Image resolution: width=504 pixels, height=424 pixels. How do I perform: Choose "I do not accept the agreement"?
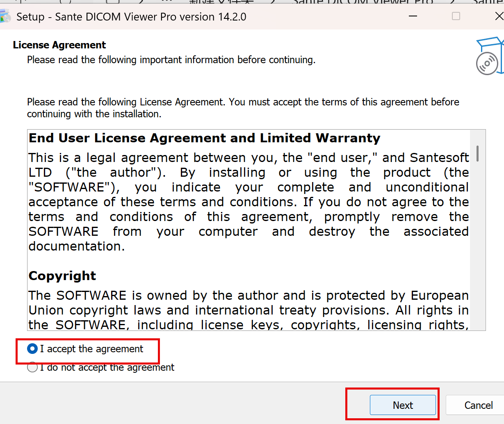point(32,367)
